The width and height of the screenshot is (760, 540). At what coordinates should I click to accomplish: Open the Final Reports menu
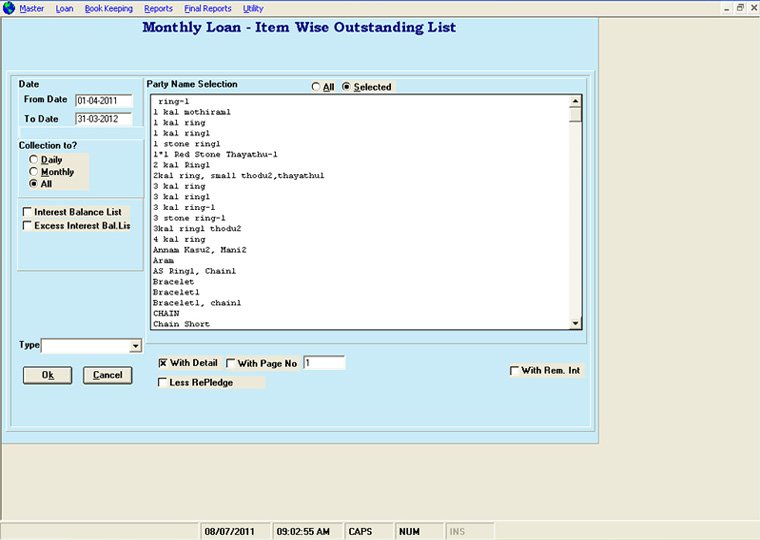(207, 8)
